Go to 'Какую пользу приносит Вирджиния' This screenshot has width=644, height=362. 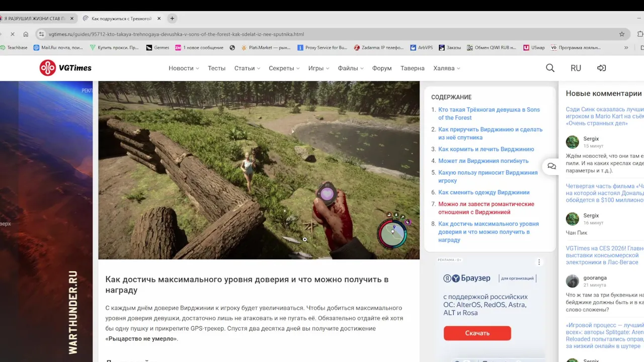pos(488,176)
